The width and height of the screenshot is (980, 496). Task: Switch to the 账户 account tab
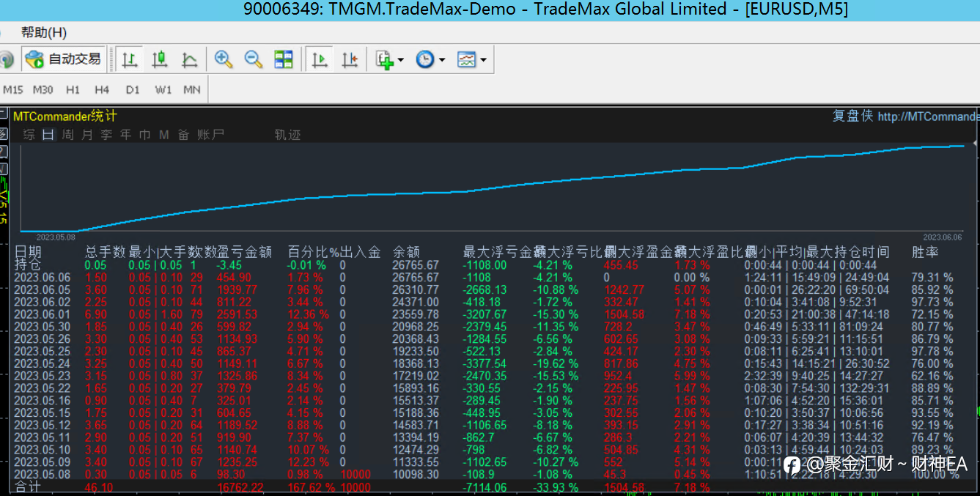[x=210, y=135]
